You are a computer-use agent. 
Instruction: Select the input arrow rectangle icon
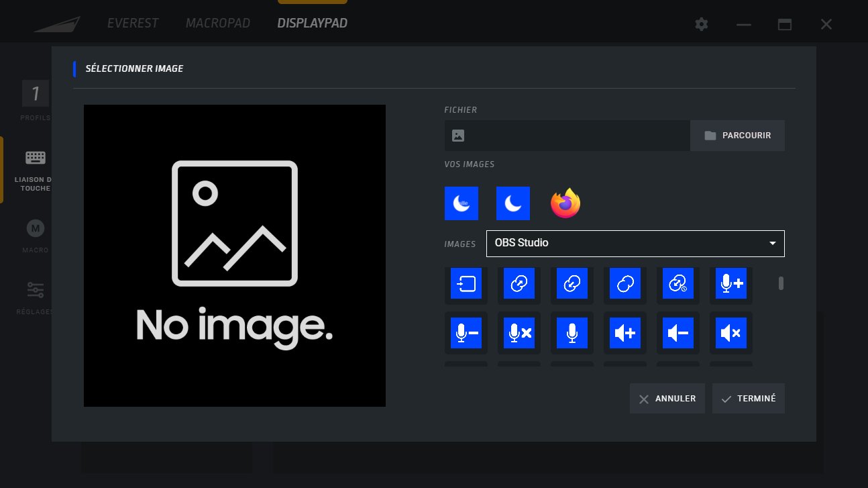point(466,284)
